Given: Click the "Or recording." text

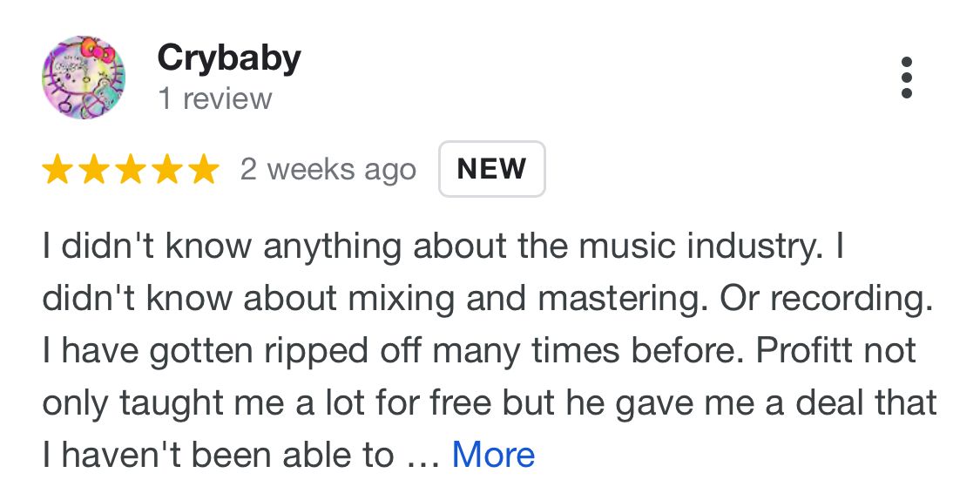Looking at the screenshot, I should [826, 299].
